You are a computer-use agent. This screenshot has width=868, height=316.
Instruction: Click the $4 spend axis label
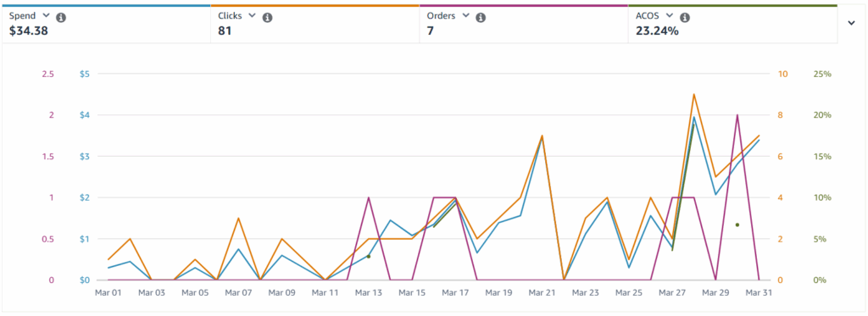point(84,115)
